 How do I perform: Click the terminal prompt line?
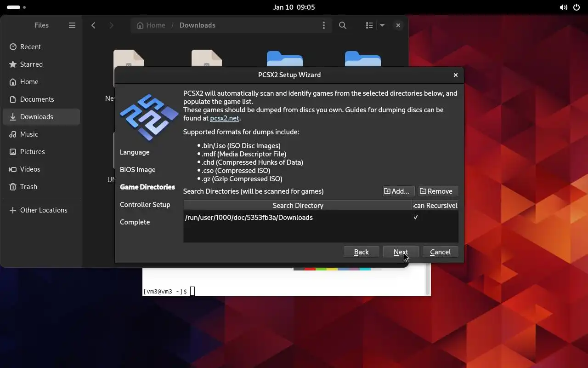(x=169, y=292)
